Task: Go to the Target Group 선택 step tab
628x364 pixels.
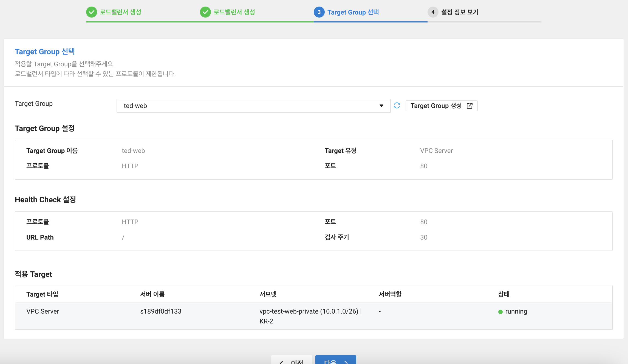Action: [x=353, y=12]
